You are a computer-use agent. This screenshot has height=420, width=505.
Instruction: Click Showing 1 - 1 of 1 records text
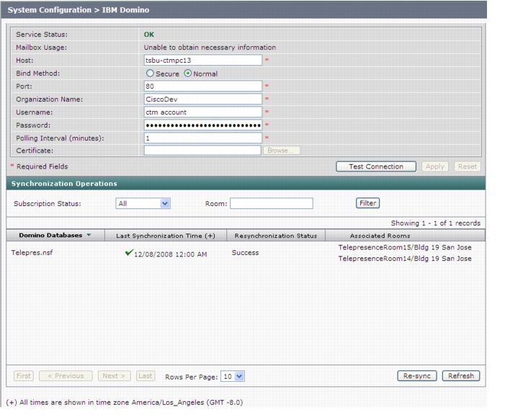(x=435, y=223)
